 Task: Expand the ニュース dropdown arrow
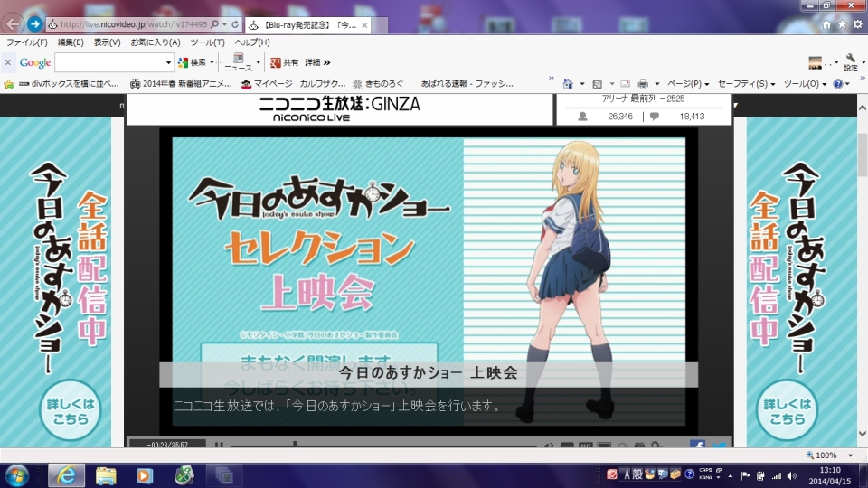258,62
